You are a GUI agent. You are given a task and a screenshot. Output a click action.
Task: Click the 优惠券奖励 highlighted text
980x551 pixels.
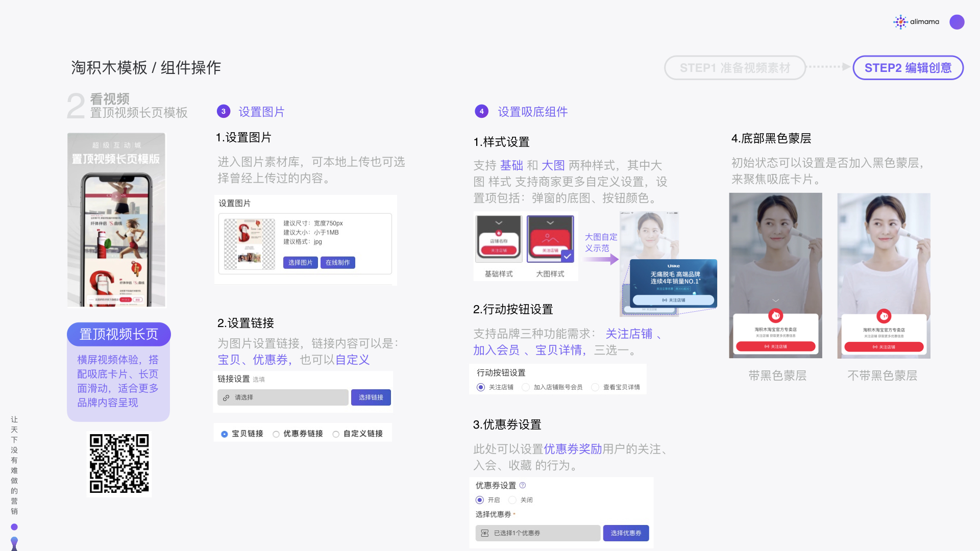(573, 449)
